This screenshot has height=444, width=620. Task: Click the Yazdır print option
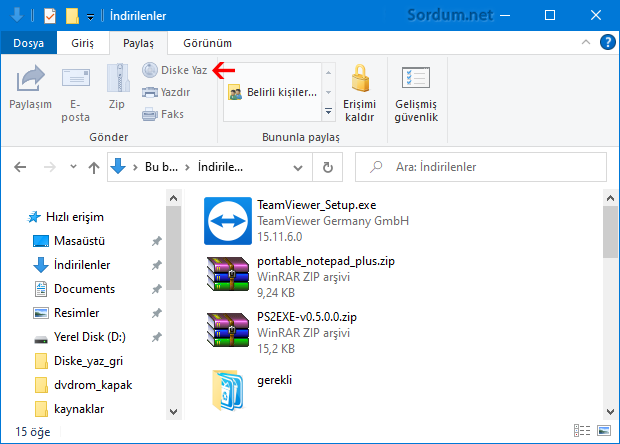pos(166,92)
